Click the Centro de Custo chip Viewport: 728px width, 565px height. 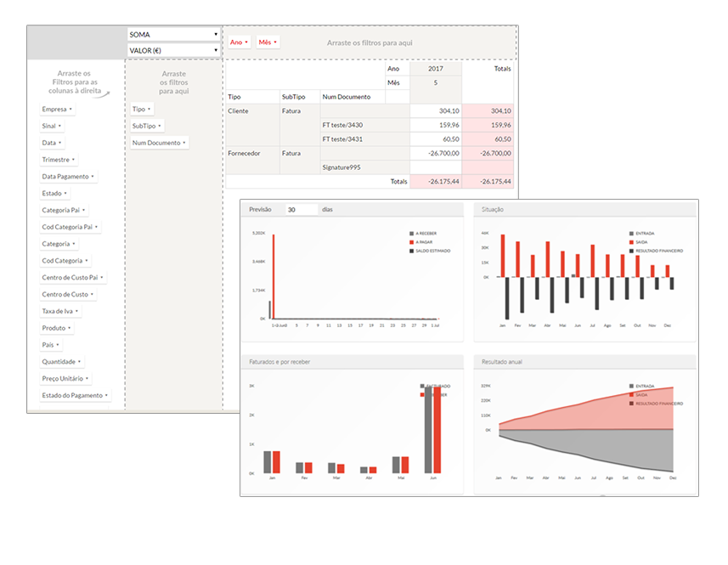[x=68, y=294]
